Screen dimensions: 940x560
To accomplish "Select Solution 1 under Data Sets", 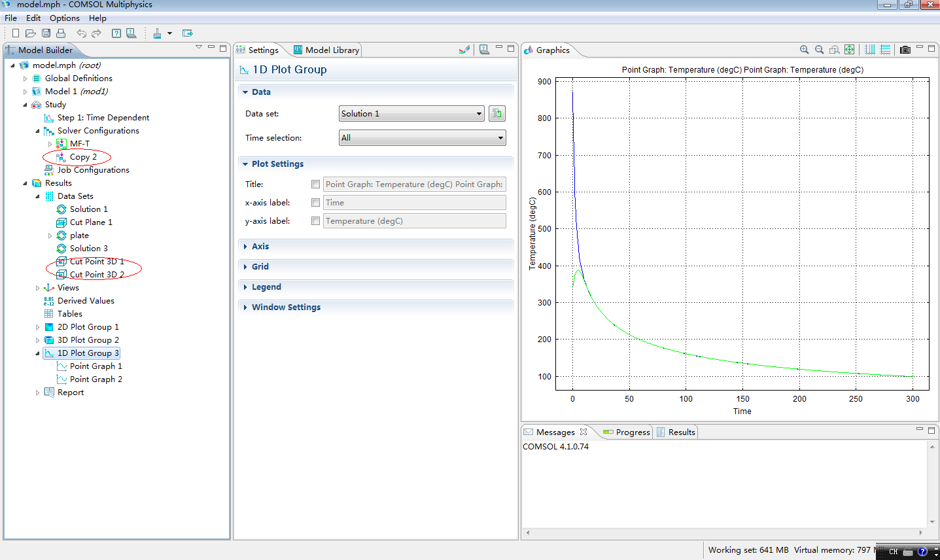I will 88,209.
